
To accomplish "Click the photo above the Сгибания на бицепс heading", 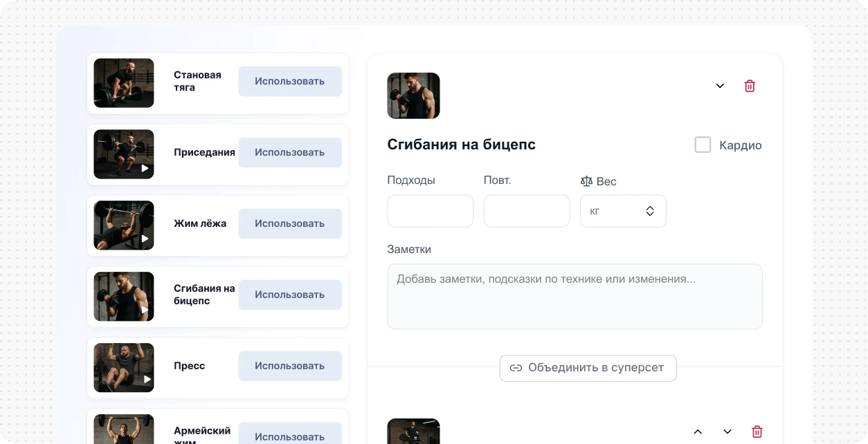I will coord(413,95).
